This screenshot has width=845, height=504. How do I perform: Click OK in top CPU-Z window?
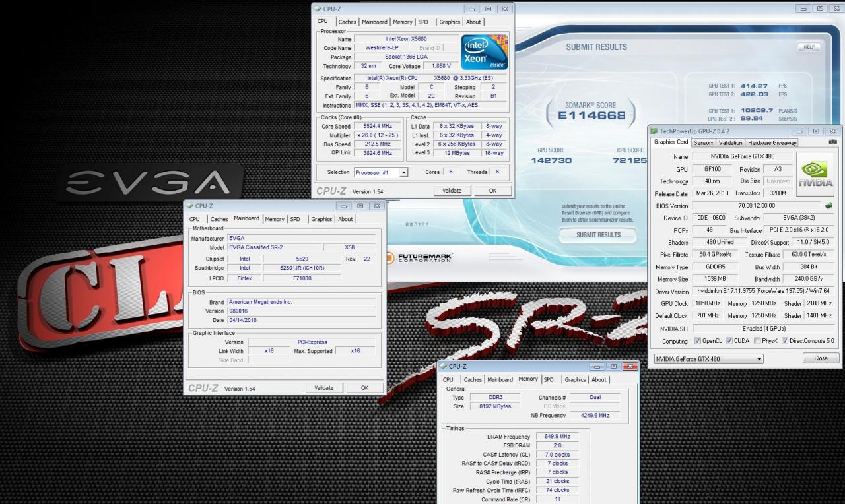(492, 190)
